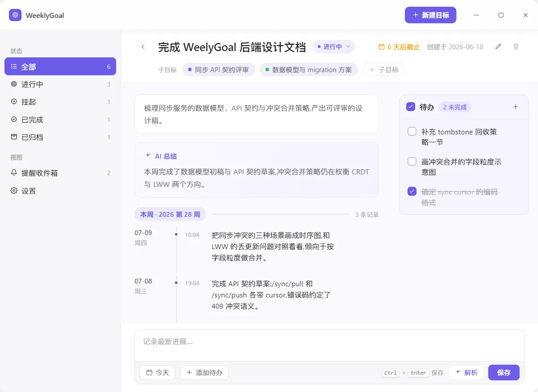Image resolution: width=538 pixels, height=392 pixels.
Task: Click 添加待办 button
Action: point(204,372)
